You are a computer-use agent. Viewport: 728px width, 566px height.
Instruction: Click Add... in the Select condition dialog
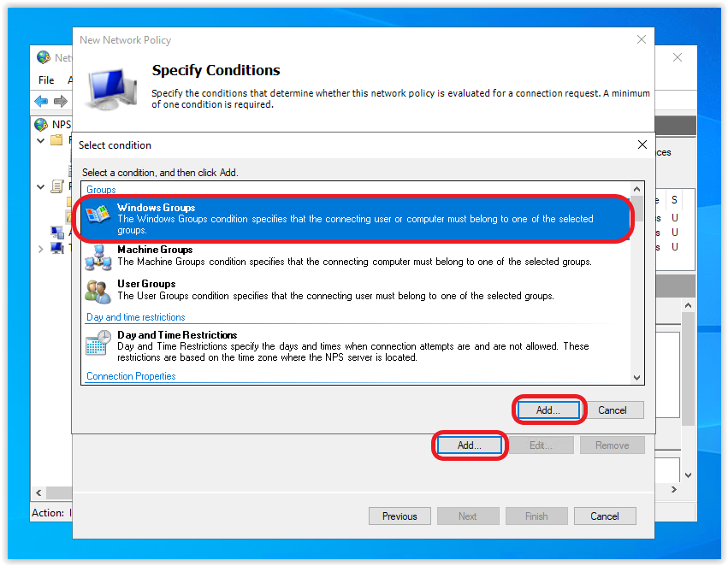(x=548, y=410)
